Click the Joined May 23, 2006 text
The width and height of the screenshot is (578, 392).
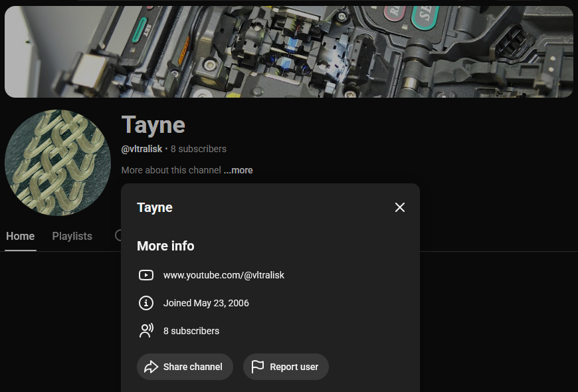(206, 303)
